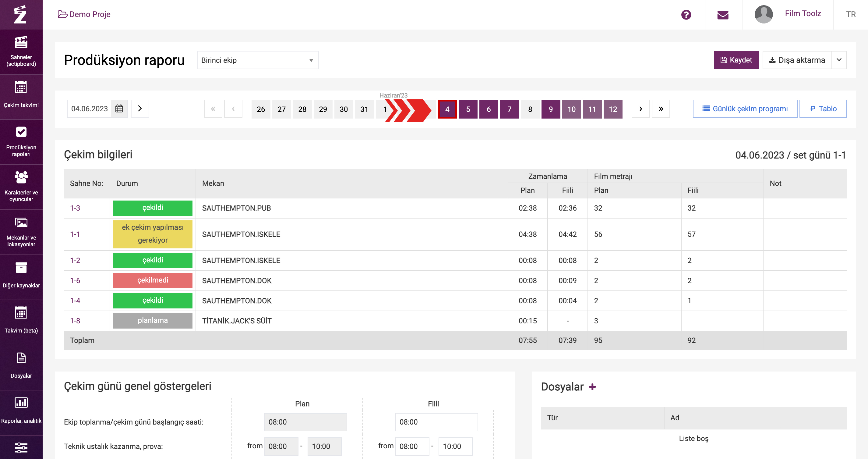Open Günlük çekim programı
Image resolution: width=868 pixels, height=459 pixels.
pyautogui.click(x=745, y=109)
